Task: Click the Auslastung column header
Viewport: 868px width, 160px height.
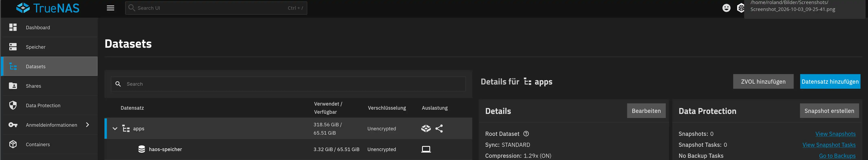Action: [x=435, y=108]
